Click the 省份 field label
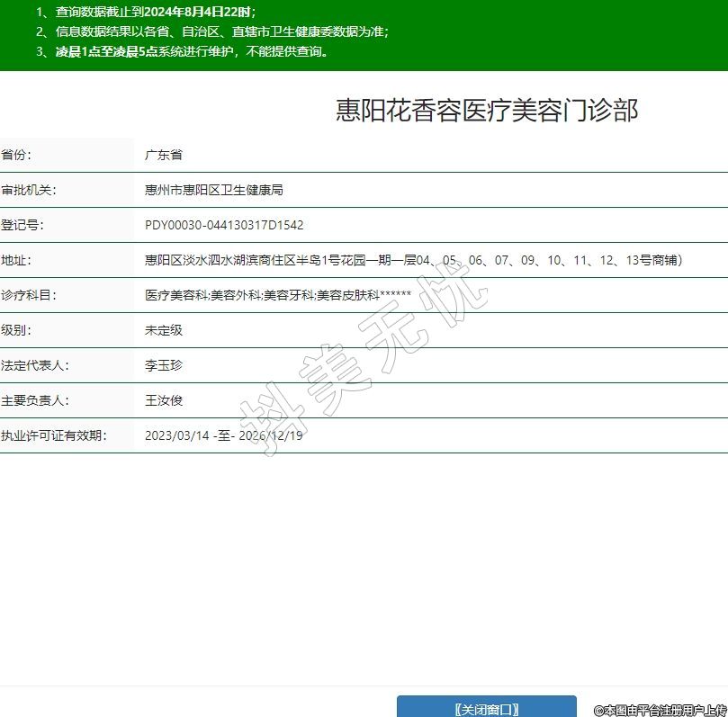 (16, 155)
